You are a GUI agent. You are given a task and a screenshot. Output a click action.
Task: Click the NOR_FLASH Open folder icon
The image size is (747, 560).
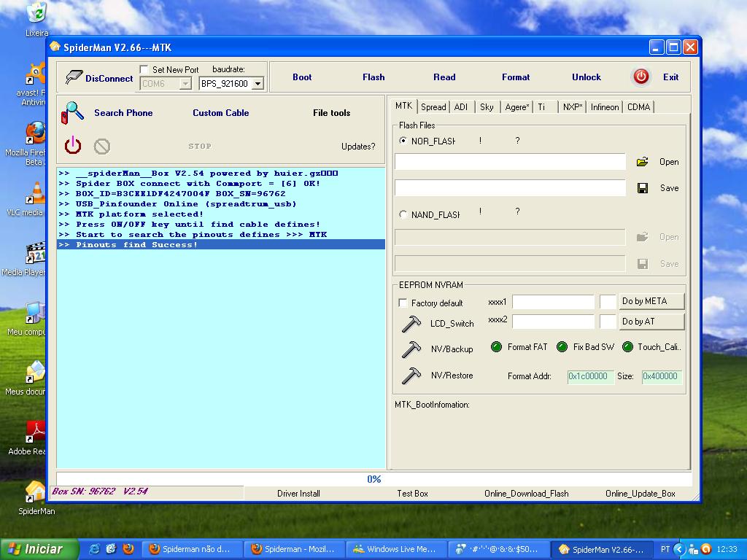tap(642, 162)
